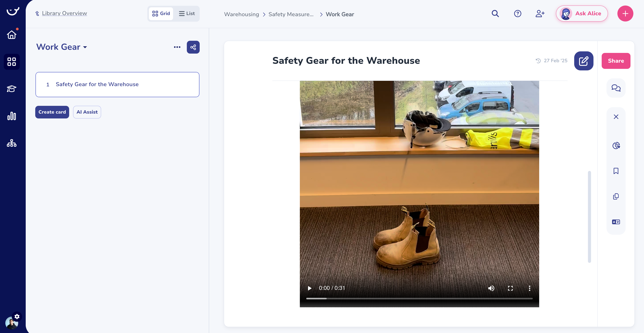
Task: Expand the Work Gear title dropdown
Action: tap(85, 47)
